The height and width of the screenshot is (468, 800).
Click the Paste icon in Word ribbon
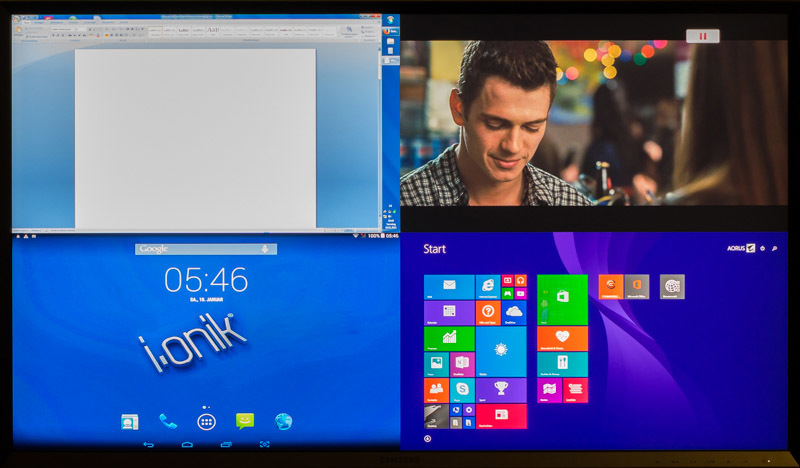[x=20, y=31]
